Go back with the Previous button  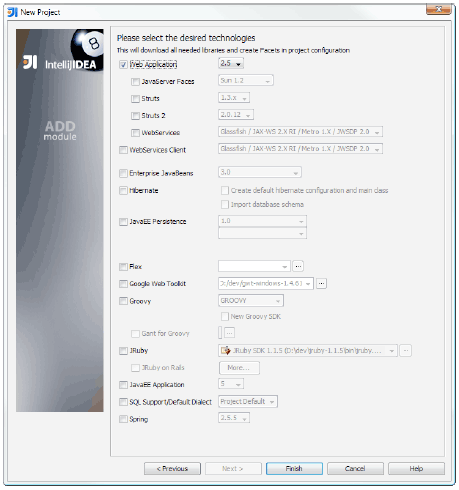(x=172, y=468)
